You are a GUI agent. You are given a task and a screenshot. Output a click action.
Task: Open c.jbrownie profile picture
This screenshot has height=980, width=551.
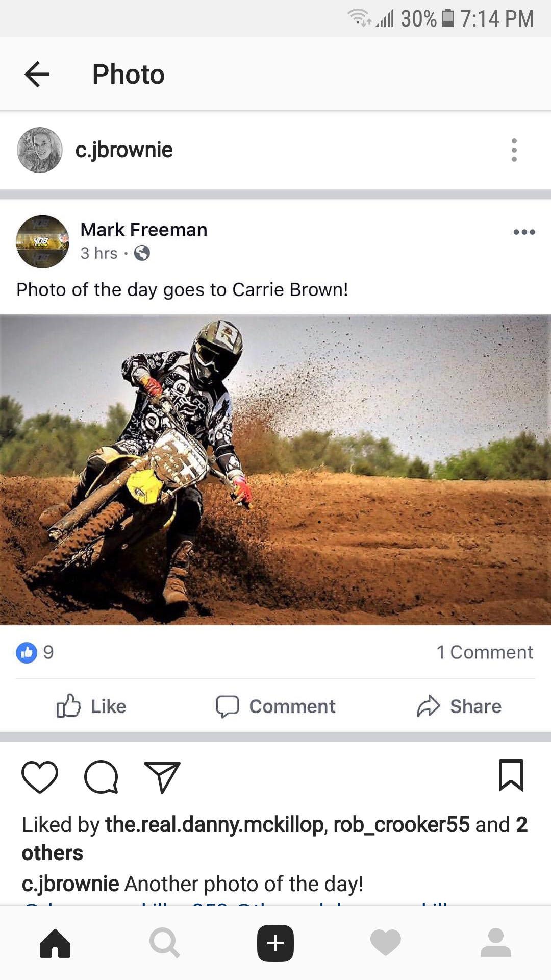[40, 150]
